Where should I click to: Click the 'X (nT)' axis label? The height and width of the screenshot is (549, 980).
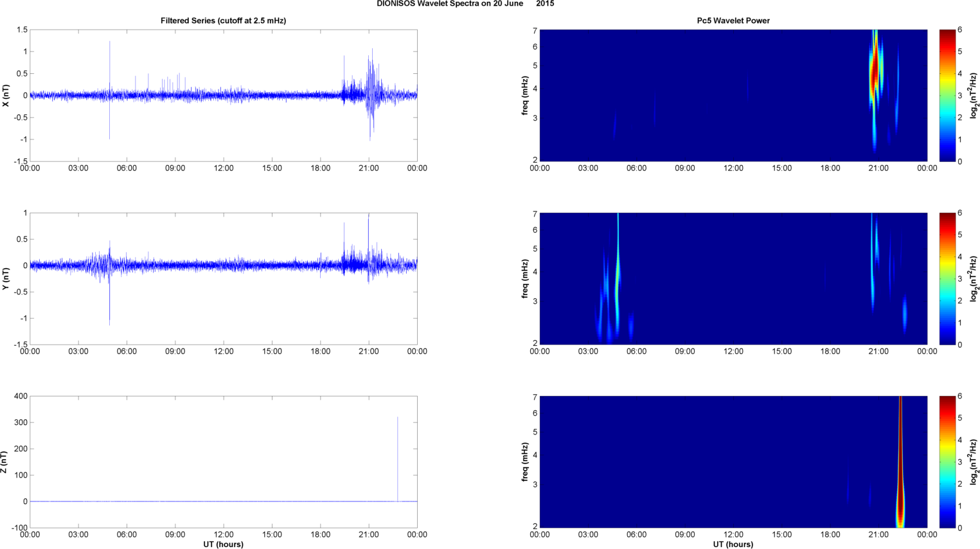click(x=6, y=95)
